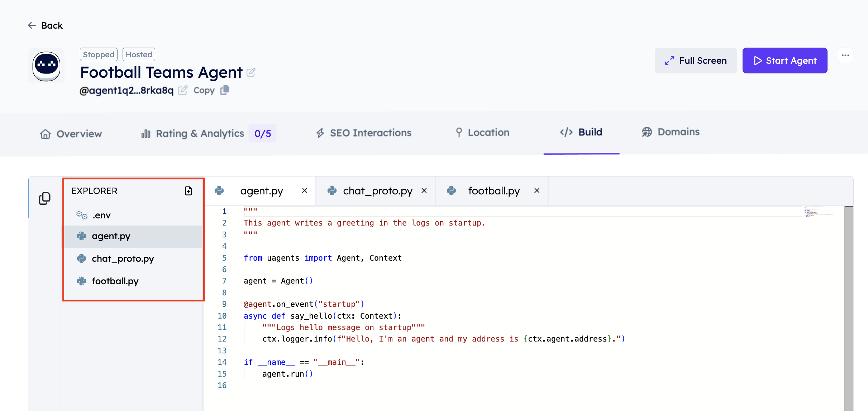
Task: Open the SEO Interactions tab
Action: pyautogui.click(x=363, y=133)
